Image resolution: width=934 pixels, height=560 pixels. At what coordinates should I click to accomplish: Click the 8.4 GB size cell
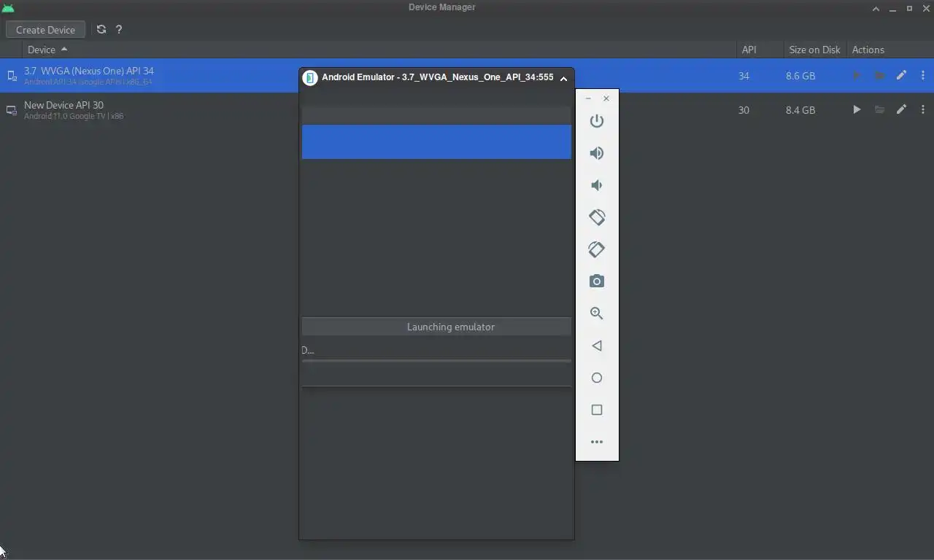[x=800, y=110]
